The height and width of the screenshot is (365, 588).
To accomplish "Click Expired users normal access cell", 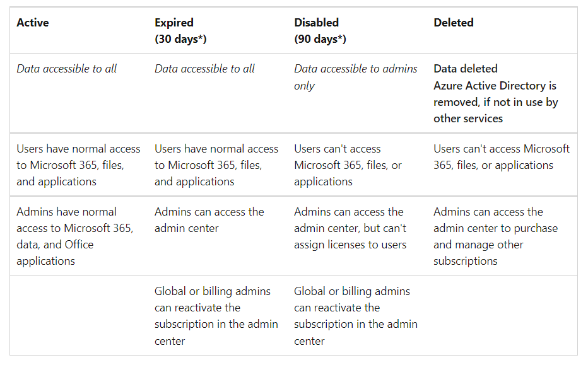I will click(216, 165).
